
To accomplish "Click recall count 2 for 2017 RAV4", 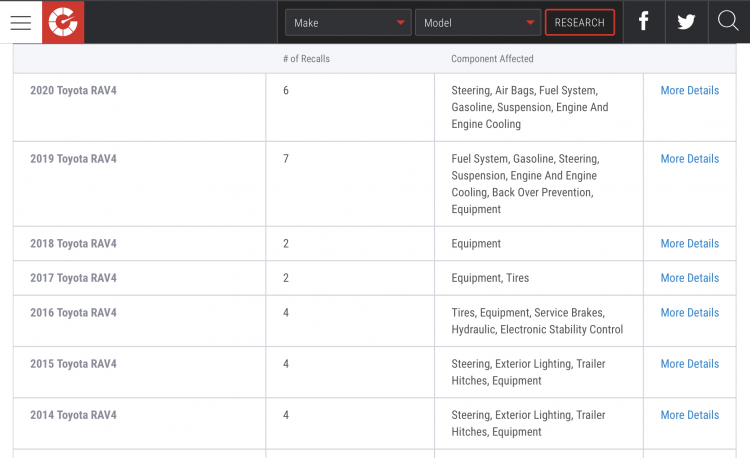I will (x=286, y=278).
